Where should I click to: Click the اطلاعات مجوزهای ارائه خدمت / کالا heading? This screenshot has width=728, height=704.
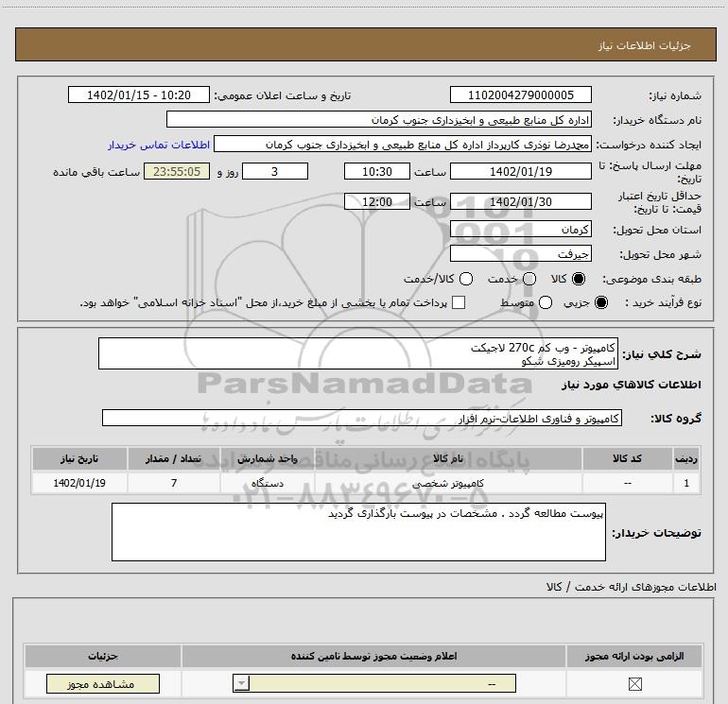631,587
